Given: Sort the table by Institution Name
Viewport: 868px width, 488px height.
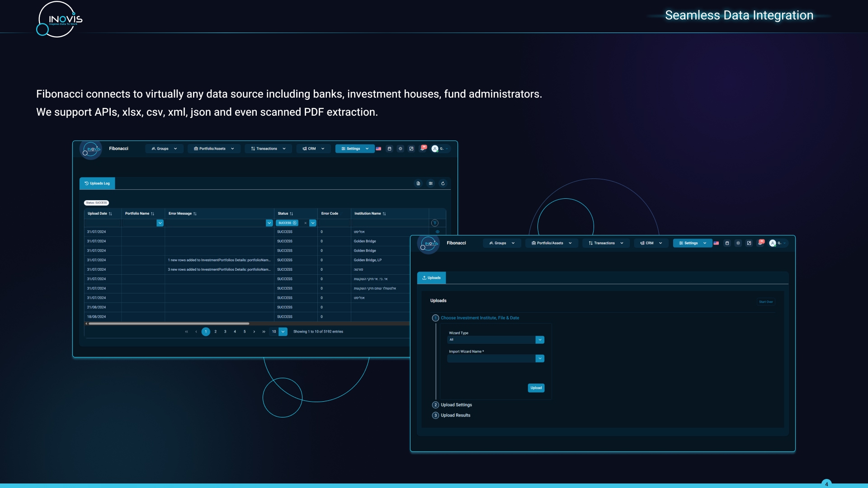Looking at the screenshot, I should pos(384,214).
